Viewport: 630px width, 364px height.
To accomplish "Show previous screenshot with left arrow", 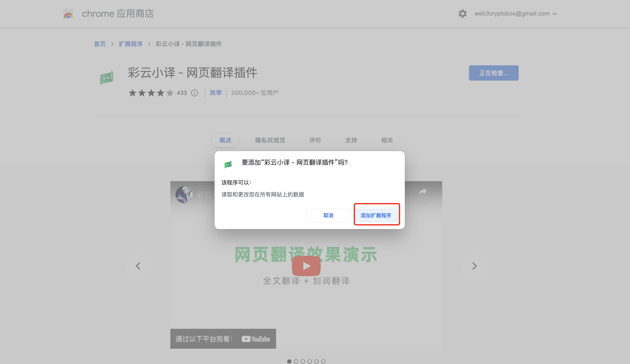I will tap(138, 266).
